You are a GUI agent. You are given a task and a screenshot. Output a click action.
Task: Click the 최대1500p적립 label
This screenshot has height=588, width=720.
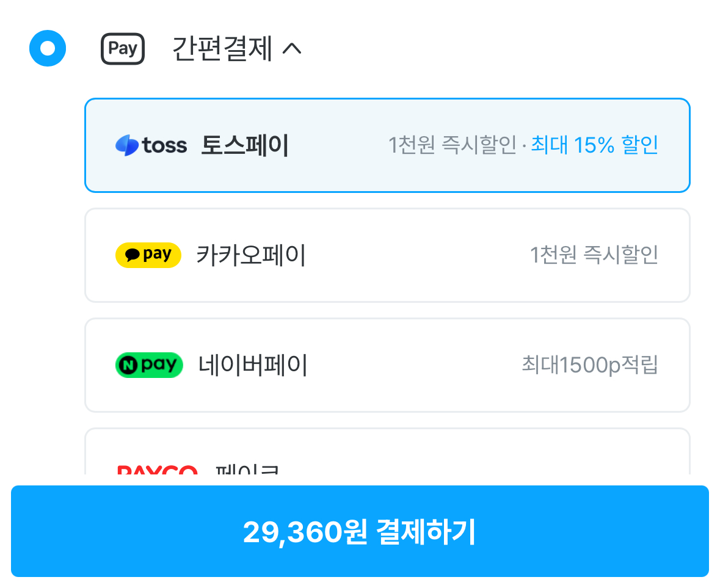click(x=589, y=365)
